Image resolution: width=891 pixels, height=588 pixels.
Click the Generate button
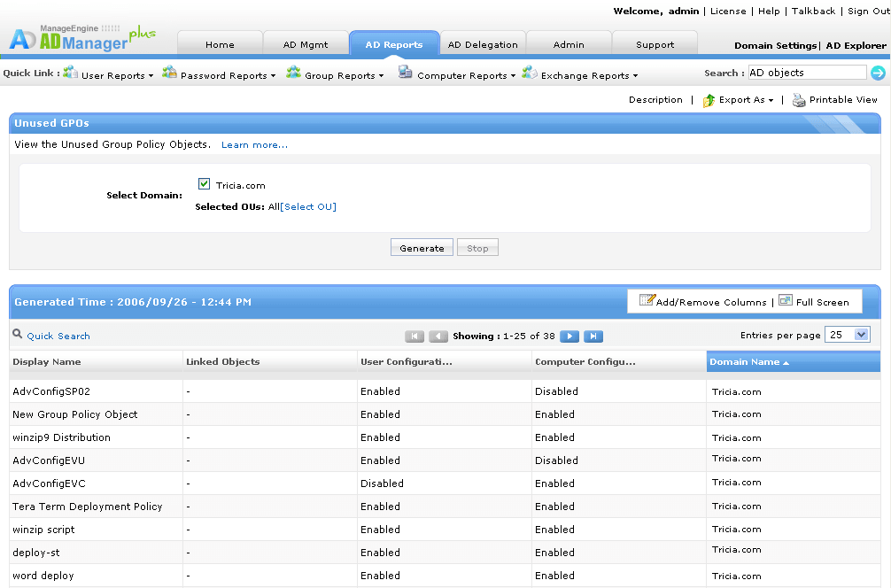pyautogui.click(x=422, y=248)
